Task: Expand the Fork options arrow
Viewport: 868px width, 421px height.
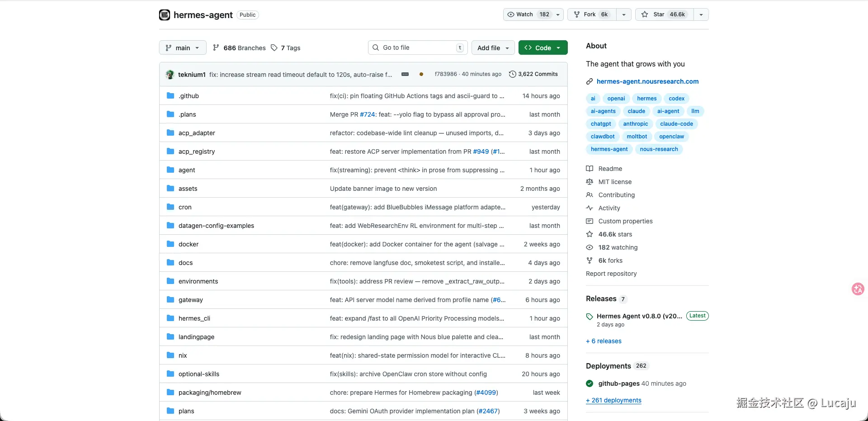Action: [x=624, y=14]
